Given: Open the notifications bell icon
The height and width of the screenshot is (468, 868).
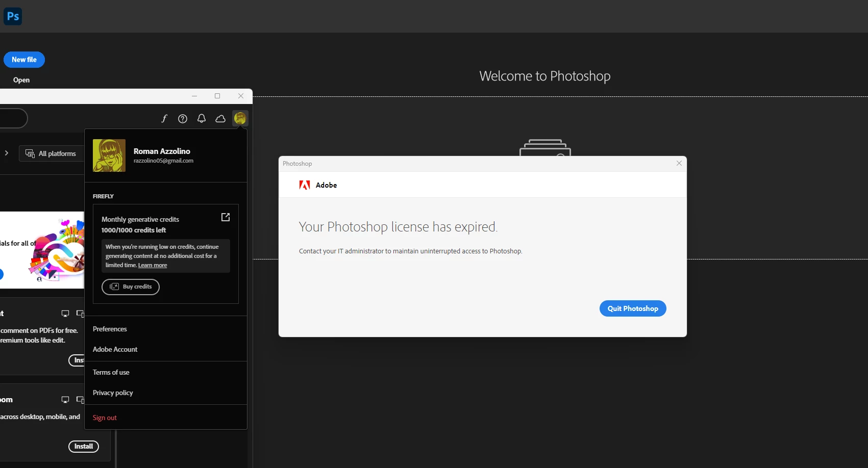Looking at the screenshot, I should (202, 119).
